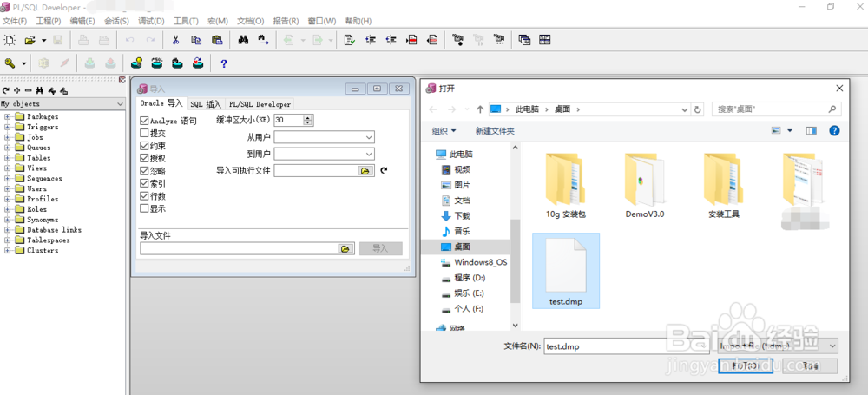Open the 文件(F) menu

coord(15,21)
